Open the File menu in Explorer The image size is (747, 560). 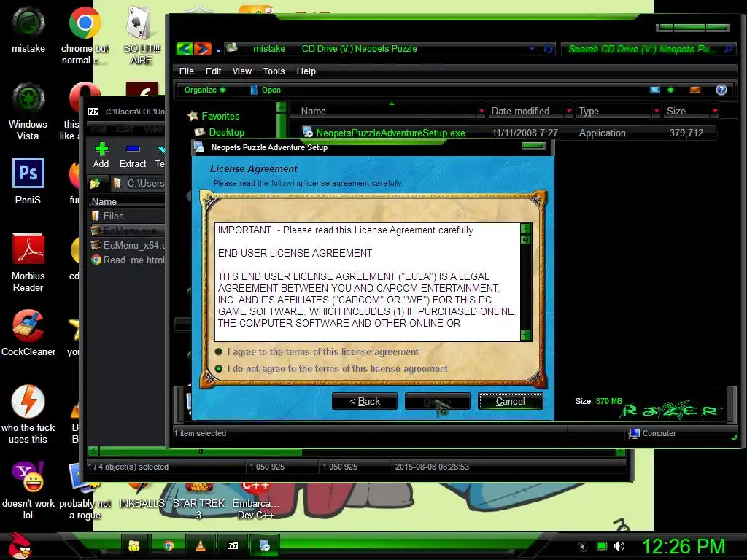tap(186, 71)
